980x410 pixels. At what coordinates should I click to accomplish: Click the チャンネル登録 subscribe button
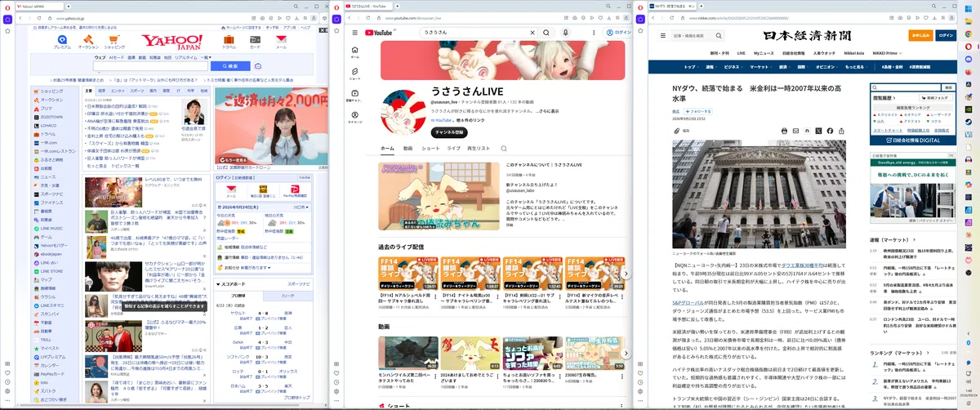[x=449, y=131]
